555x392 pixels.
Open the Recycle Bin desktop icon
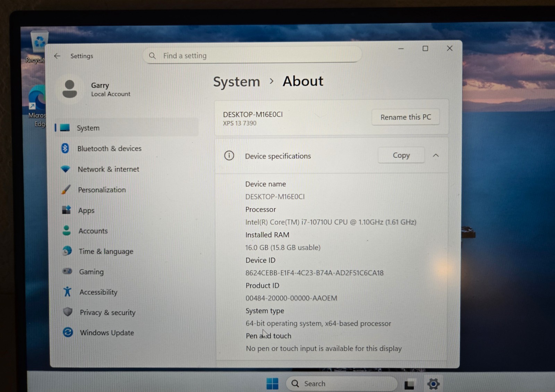tap(37, 47)
